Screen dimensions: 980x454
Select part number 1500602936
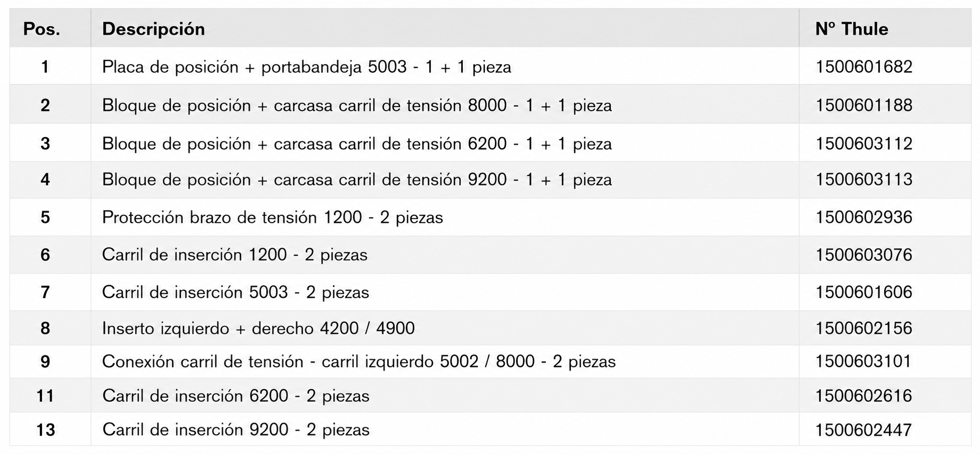pyautogui.click(x=863, y=217)
